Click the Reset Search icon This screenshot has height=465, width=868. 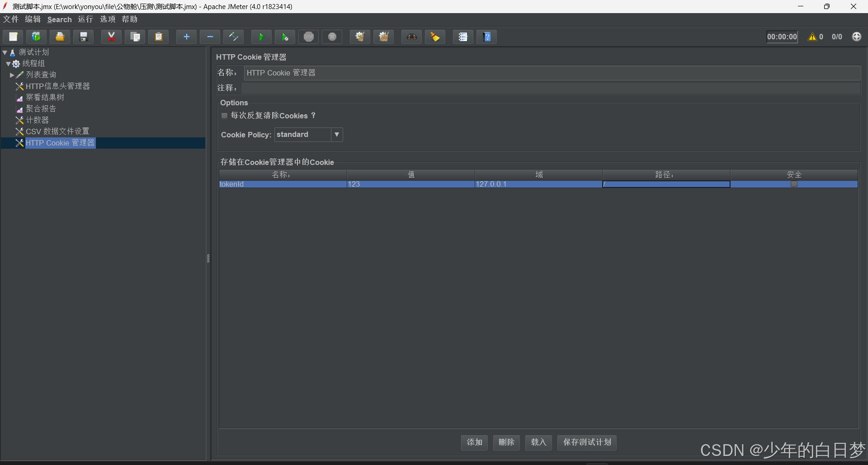tap(435, 37)
